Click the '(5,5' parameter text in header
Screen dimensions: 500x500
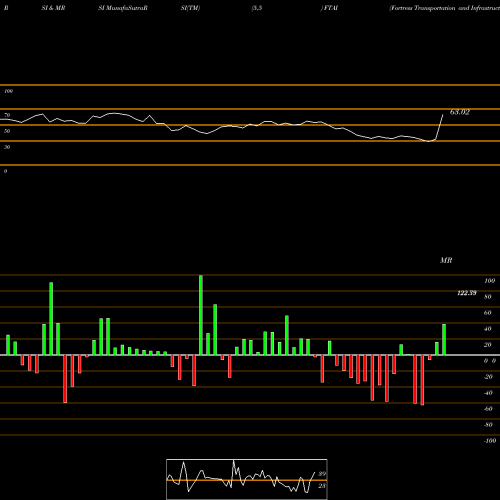point(257,8)
